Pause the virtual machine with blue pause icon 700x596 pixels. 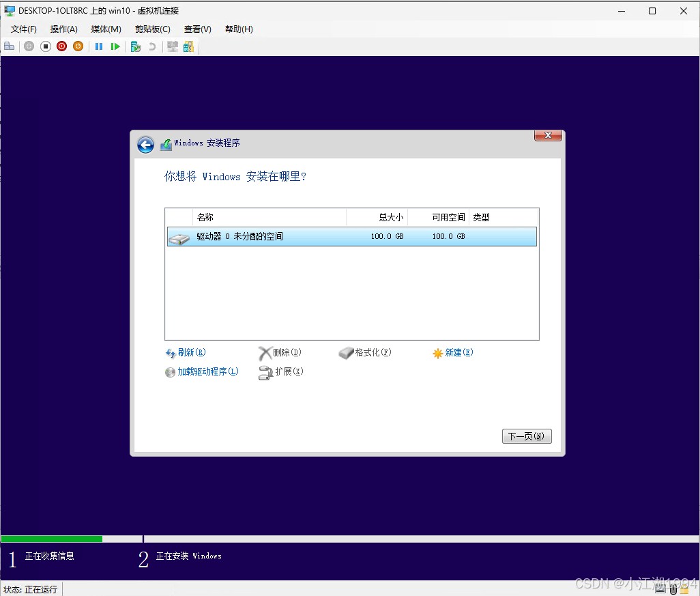[x=99, y=46]
